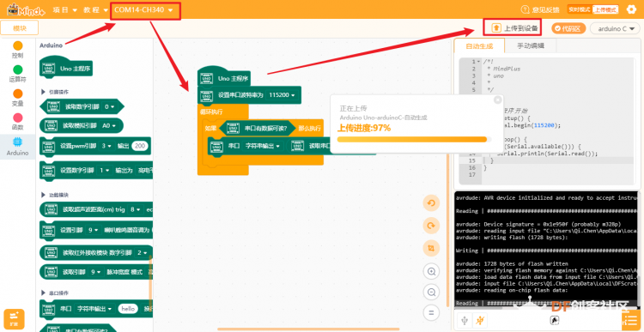This screenshot has width=644, height=332.
Task: Select the green 运算符 category circle
Action: click(18, 69)
